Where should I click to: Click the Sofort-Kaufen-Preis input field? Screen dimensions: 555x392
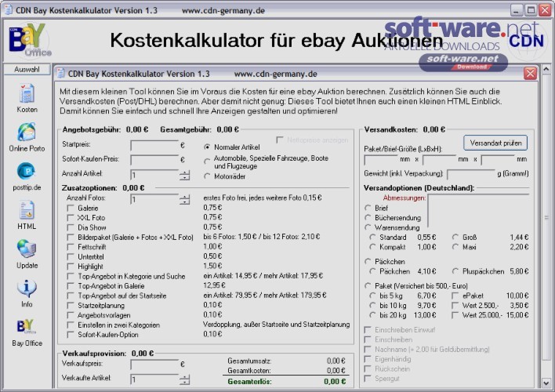click(x=154, y=160)
